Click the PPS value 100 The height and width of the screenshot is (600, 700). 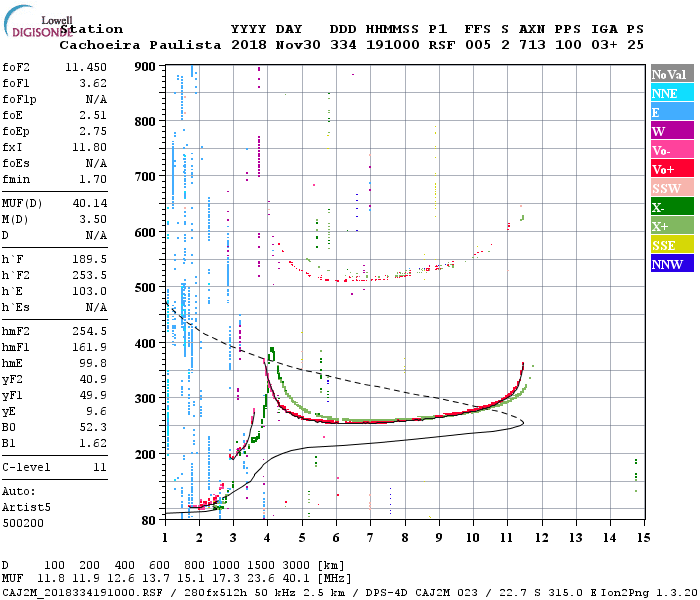tap(568, 45)
